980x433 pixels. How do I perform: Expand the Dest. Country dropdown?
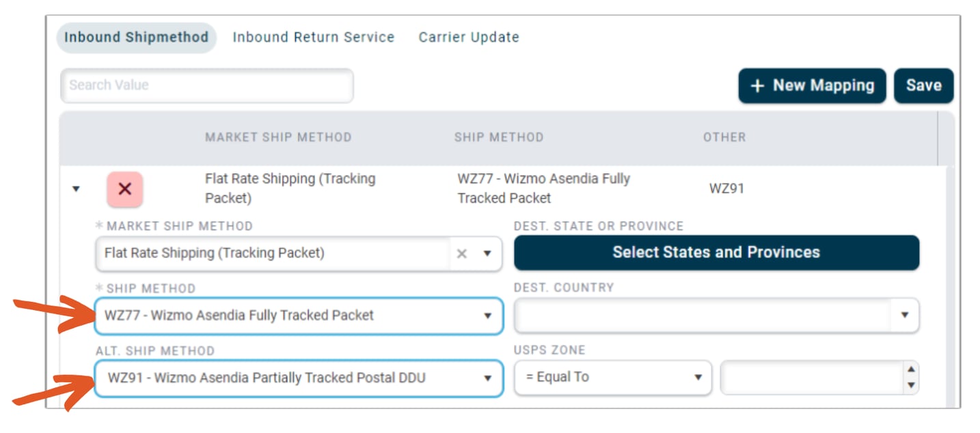coord(905,316)
